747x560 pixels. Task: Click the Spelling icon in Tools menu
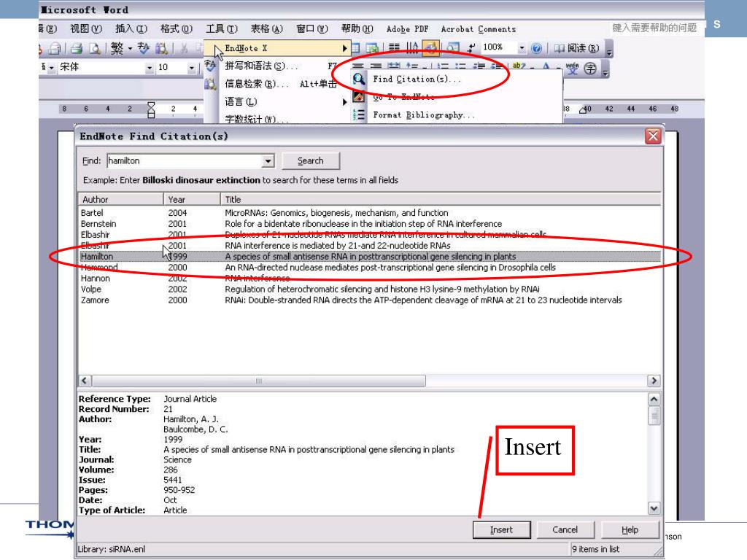tap(210, 66)
